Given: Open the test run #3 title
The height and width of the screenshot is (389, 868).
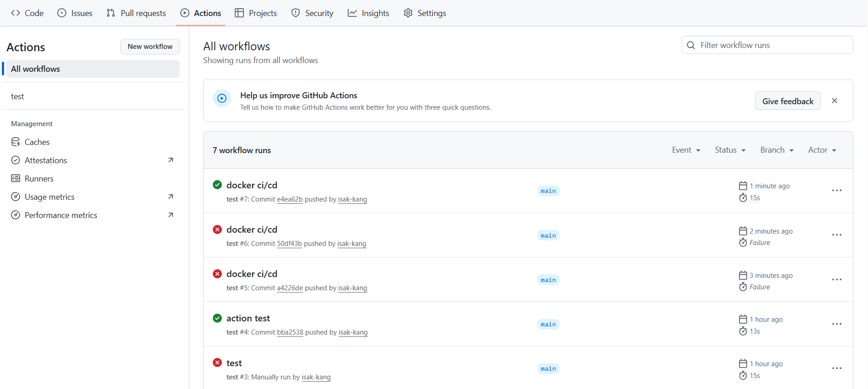Looking at the screenshot, I should (234, 363).
